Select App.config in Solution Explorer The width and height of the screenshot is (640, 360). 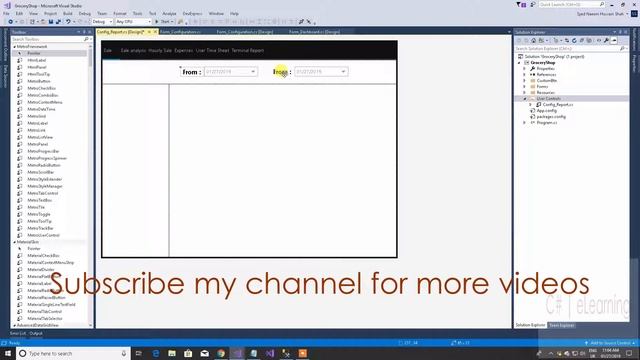(547, 111)
